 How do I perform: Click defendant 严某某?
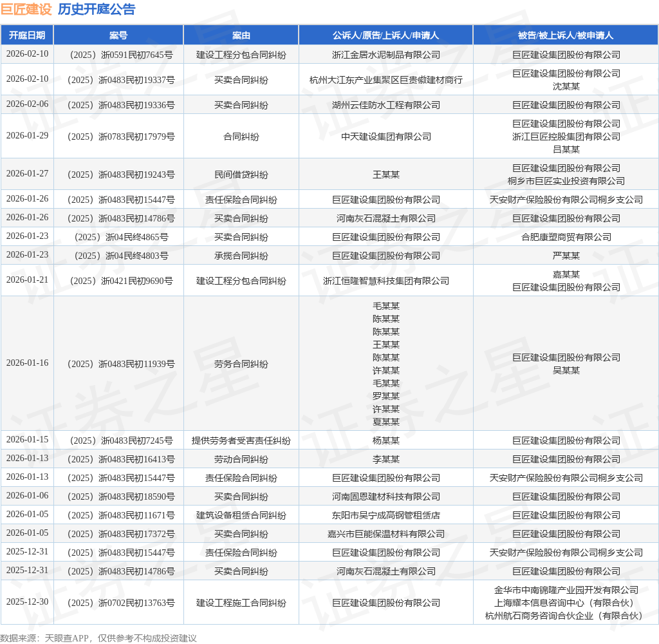(566, 256)
